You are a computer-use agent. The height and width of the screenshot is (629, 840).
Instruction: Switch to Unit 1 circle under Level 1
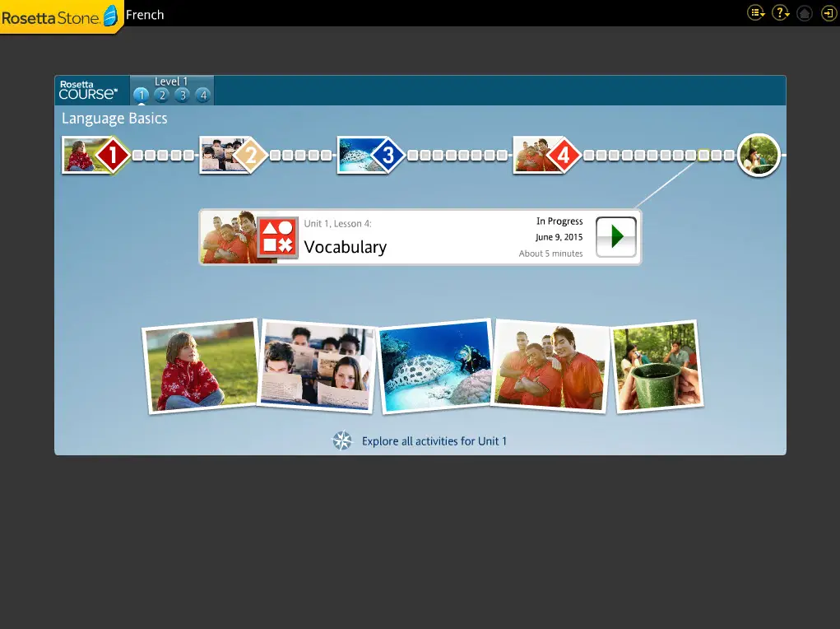point(142,96)
